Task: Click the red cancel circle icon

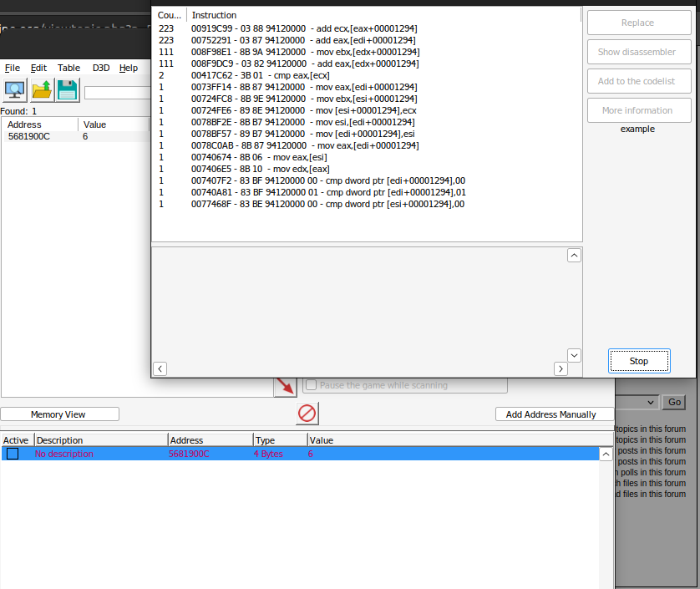Action: pyautogui.click(x=307, y=413)
